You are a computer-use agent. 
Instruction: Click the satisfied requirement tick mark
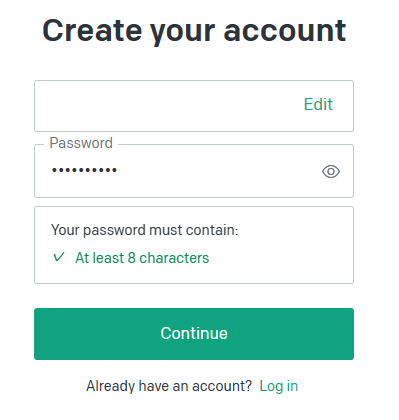59,257
